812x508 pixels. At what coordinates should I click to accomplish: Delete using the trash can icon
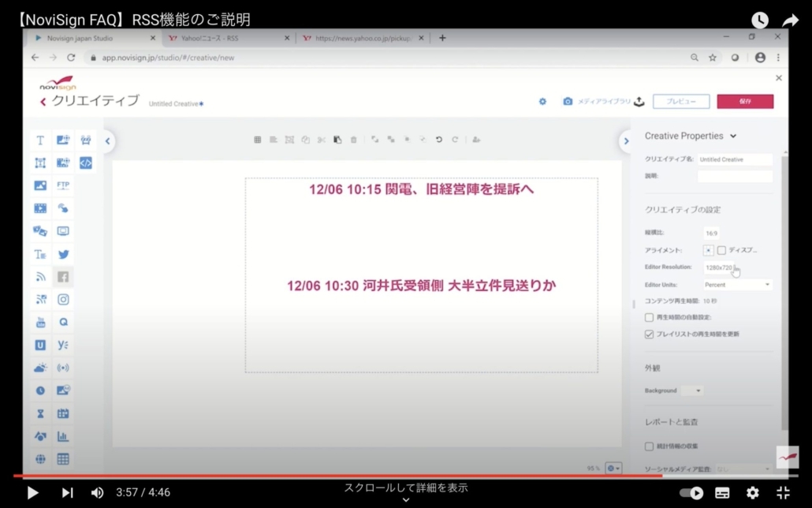point(354,140)
